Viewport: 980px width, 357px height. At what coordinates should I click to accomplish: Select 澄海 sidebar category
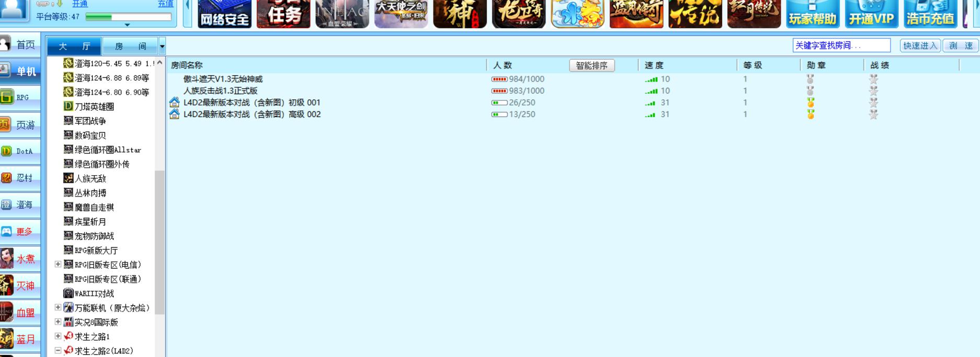point(20,204)
